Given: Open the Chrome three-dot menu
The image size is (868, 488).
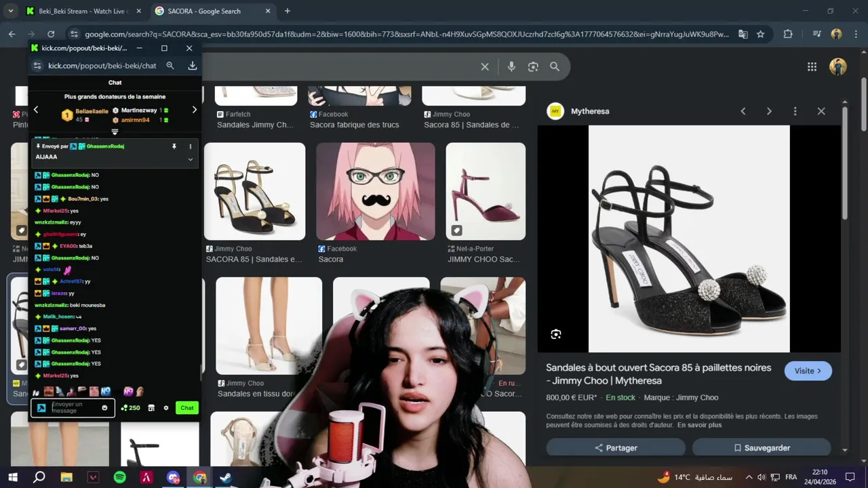Looking at the screenshot, I should pyautogui.click(x=856, y=34).
